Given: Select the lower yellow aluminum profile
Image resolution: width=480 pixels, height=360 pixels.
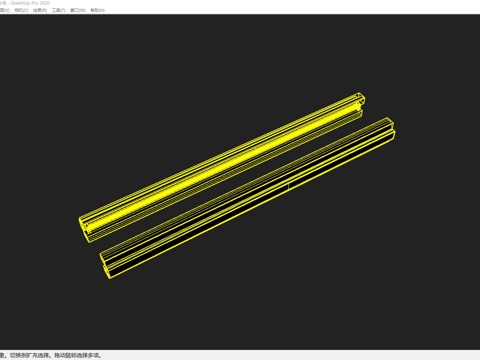Looking at the screenshot, I should (248, 198).
